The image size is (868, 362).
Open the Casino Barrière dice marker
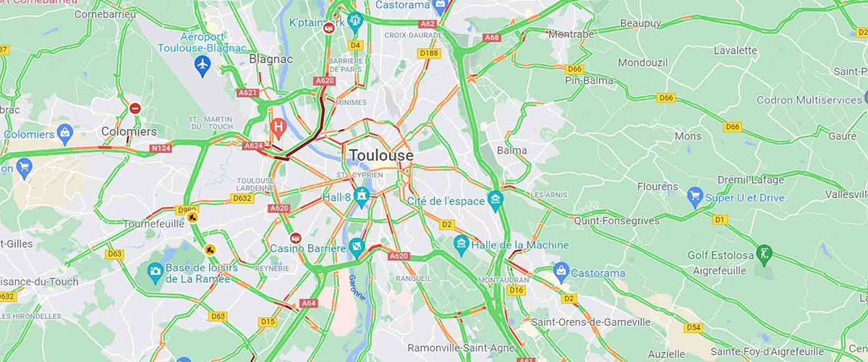356,248
